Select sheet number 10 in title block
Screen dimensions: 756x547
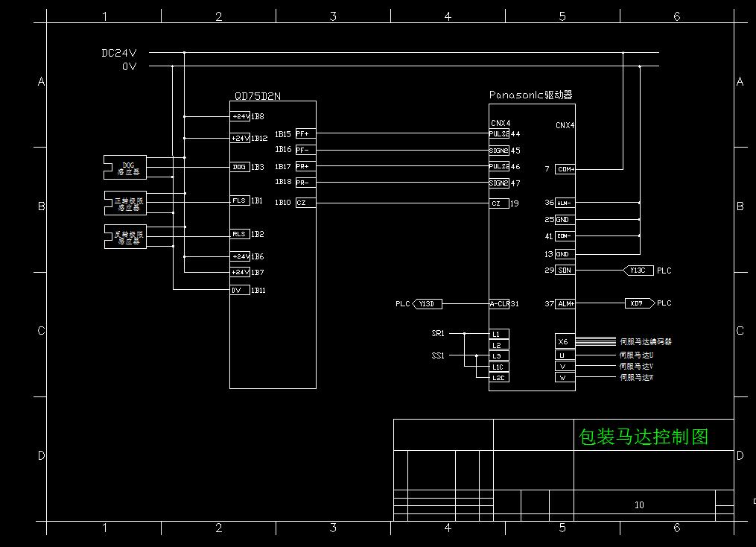tap(639, 505)
